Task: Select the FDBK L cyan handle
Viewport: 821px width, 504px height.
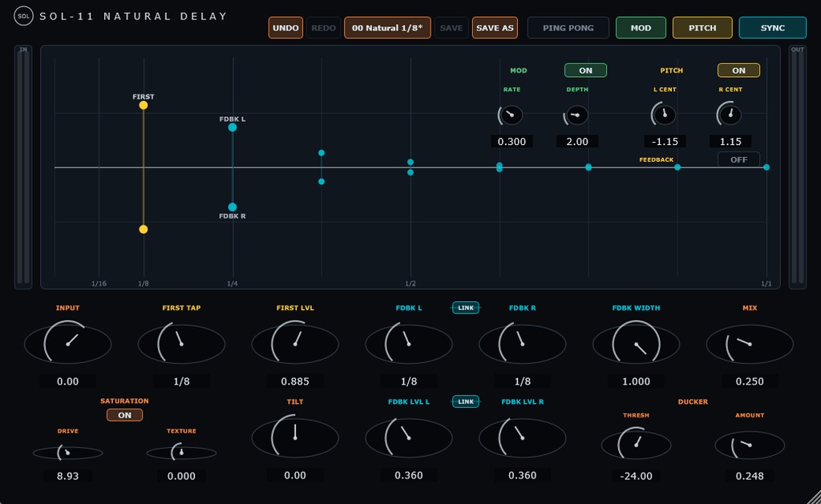Action: coord(232,127)
